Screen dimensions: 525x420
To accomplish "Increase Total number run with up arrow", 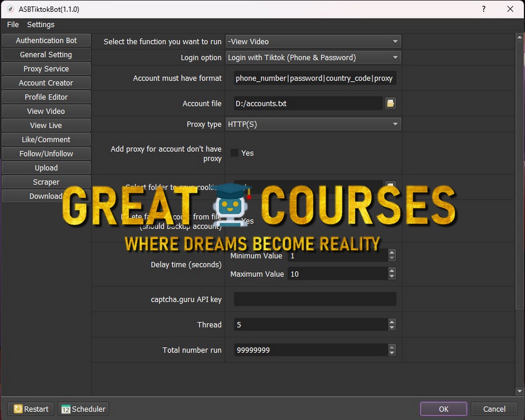I will [392, 347].
